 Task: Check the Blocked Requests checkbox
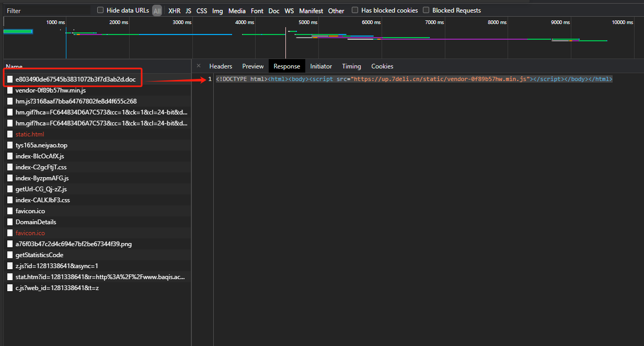coord(426,10)
